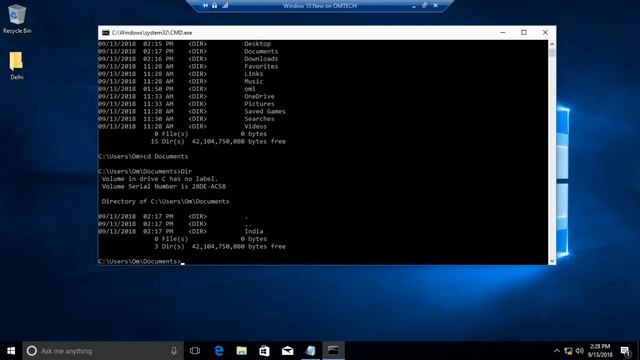Show hidden system tray icons
The height and width of the screenshot is (360, 640).
557,351
